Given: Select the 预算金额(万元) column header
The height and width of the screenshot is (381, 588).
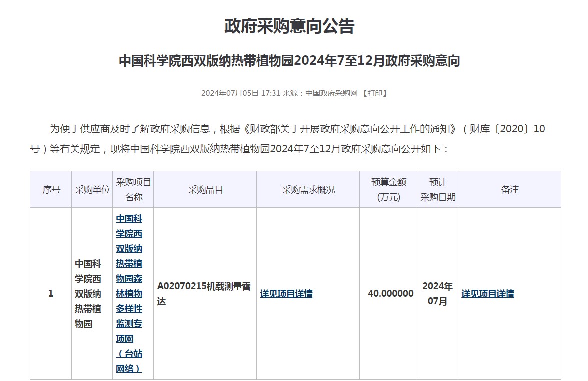Looking at the screenshot, I should click(388, 190).
